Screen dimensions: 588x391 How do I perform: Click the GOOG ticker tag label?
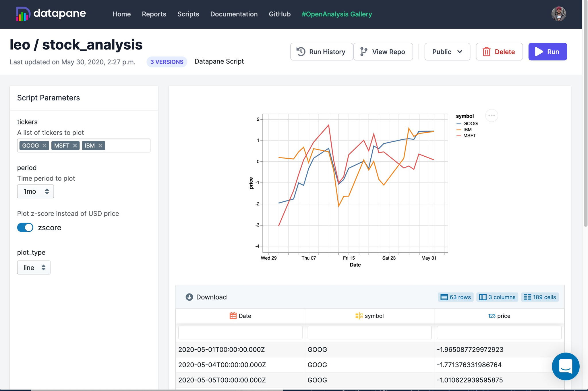coord(30,145)
